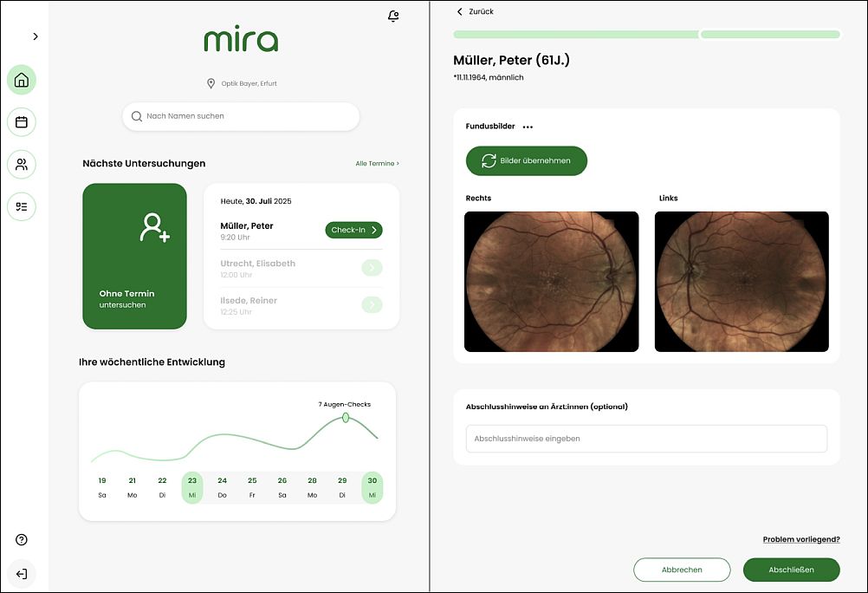Click the Nach Namen suchen search field
The width and height of the screenshot is (868, 593).
[241, 116]
